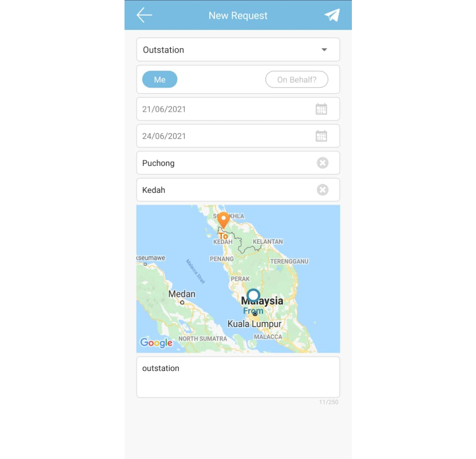Open calendar for end date 24/06/2021
Screen dimensions: 476x459
321,136
